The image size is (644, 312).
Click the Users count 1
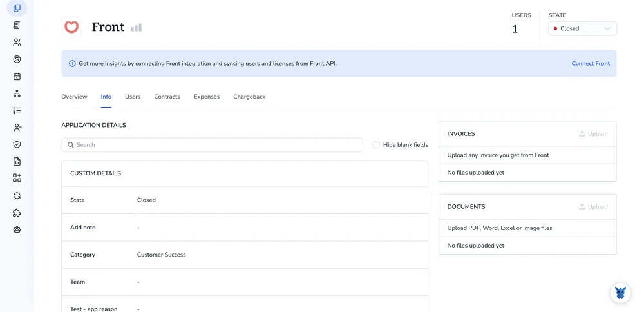pyautogui.click(x=515, y=30)
